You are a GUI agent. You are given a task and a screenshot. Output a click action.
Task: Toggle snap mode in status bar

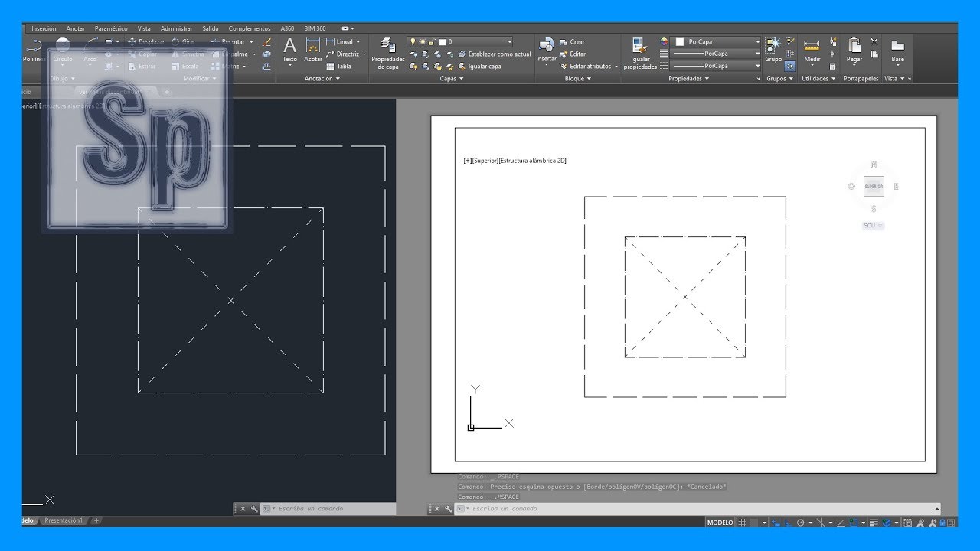pos(754,523)
